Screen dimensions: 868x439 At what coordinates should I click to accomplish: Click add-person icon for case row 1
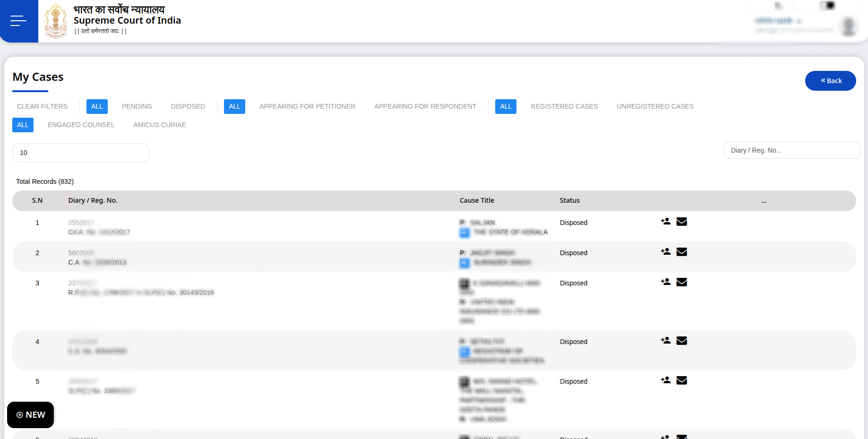[x=665, y=222]
